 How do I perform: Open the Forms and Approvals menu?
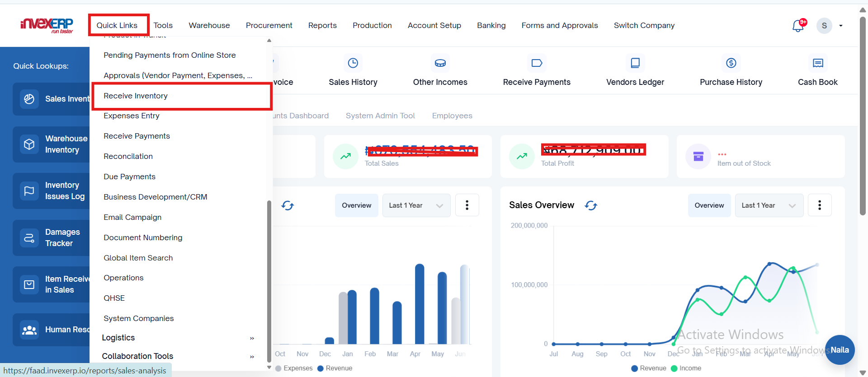pyautogui.click(x=560, y=25)
